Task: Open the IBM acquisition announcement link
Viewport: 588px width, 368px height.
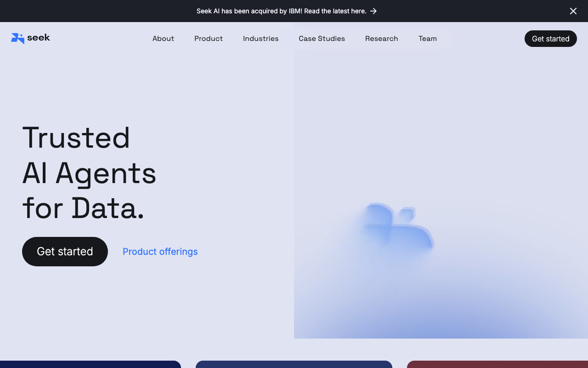Action: click(287, 11)
